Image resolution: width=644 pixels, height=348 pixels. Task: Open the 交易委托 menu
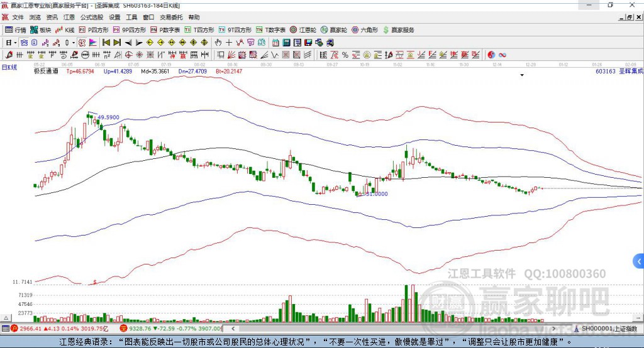click(171, 17)
